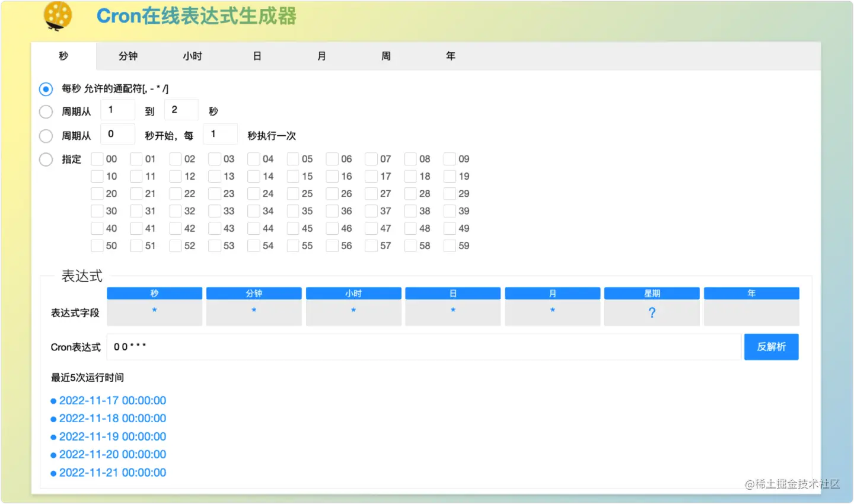854x504 pixels.
Task: Select the 指定 radio option
Action: (46, 160)
